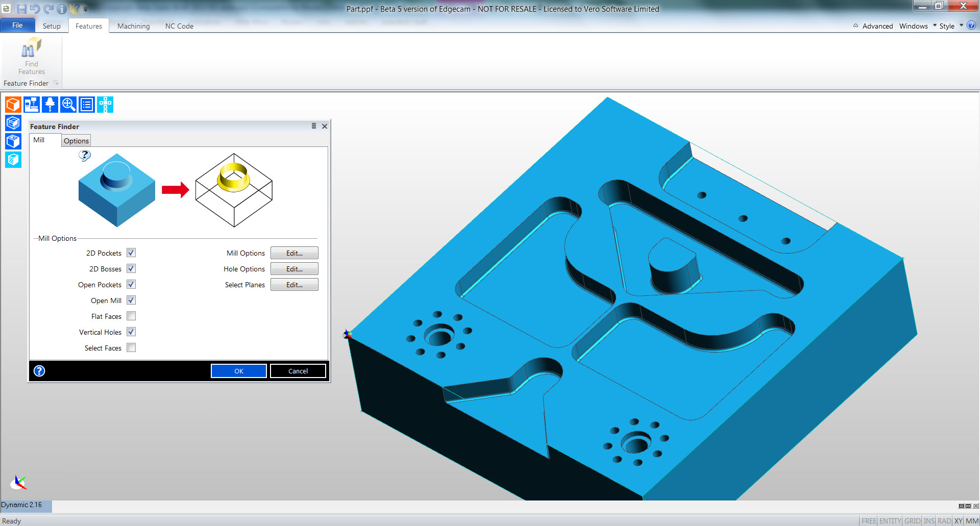Open the list view toolbar icon
The width and height of the screenshot is (980, 526).
(87, 105)
